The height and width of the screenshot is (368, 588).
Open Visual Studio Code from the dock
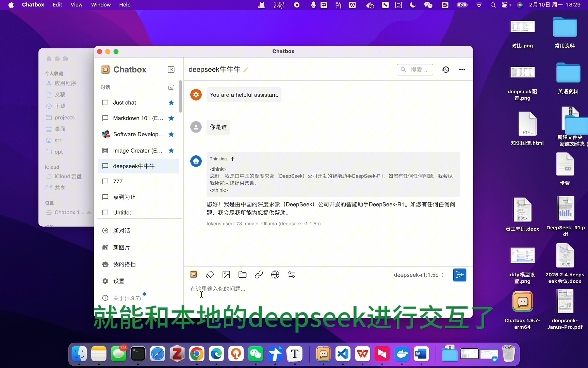[x=343, y=354]
